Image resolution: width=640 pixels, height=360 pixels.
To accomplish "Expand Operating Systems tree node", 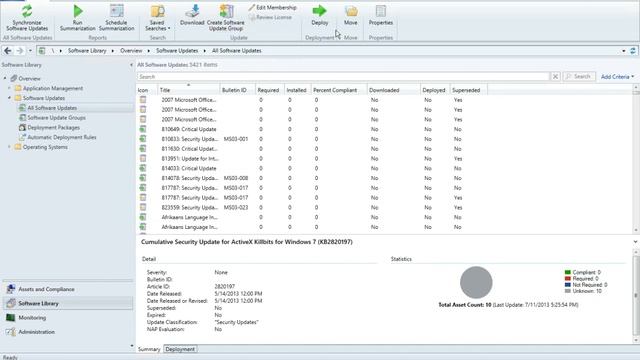I will click(x=10, y=147).
